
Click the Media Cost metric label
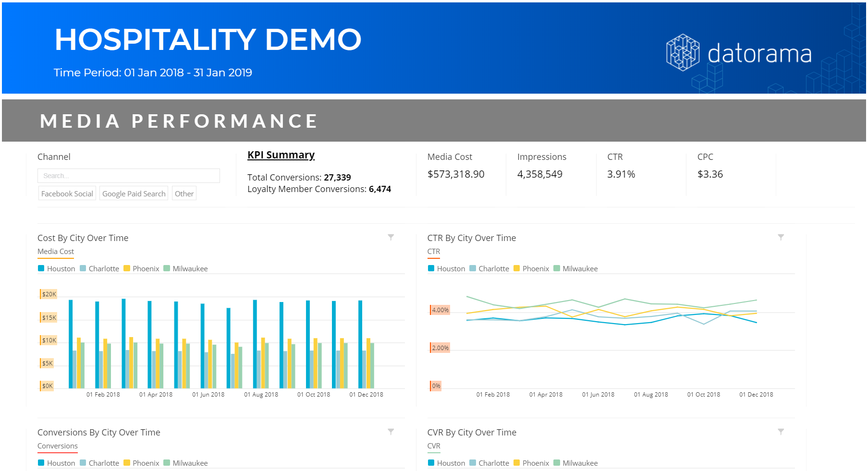coord(55,251)
